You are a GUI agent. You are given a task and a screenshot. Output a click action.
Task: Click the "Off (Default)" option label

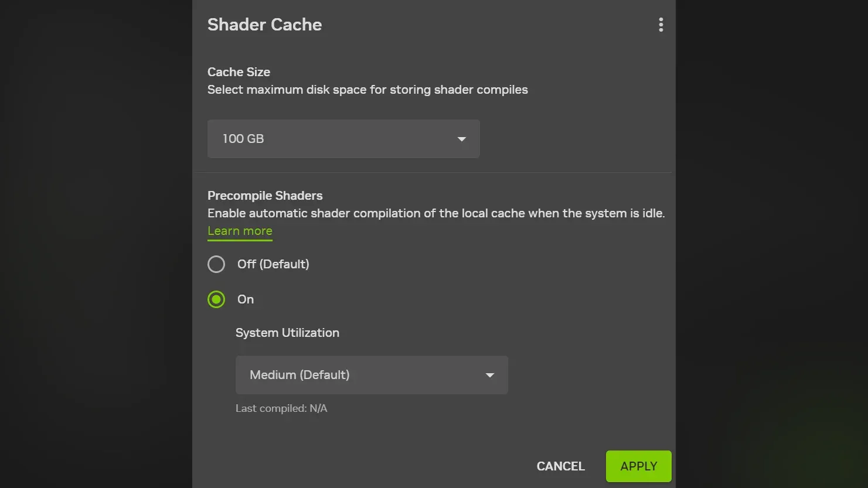273,264
